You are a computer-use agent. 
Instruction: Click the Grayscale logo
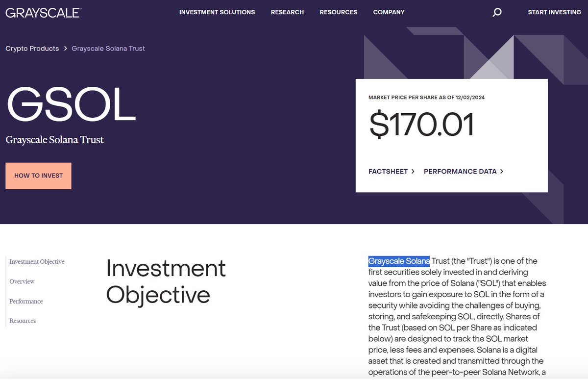click(43, 12)
